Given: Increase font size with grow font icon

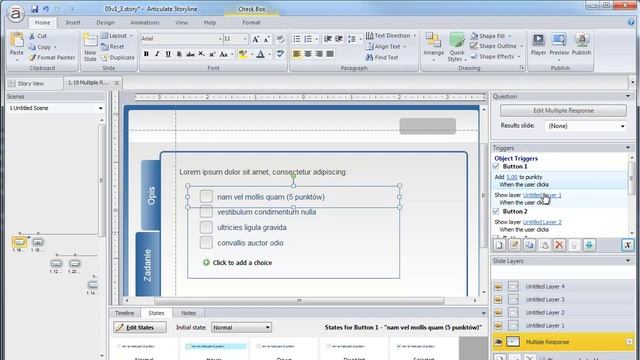Looking at the screenshot, I should [x=256, y=39].
